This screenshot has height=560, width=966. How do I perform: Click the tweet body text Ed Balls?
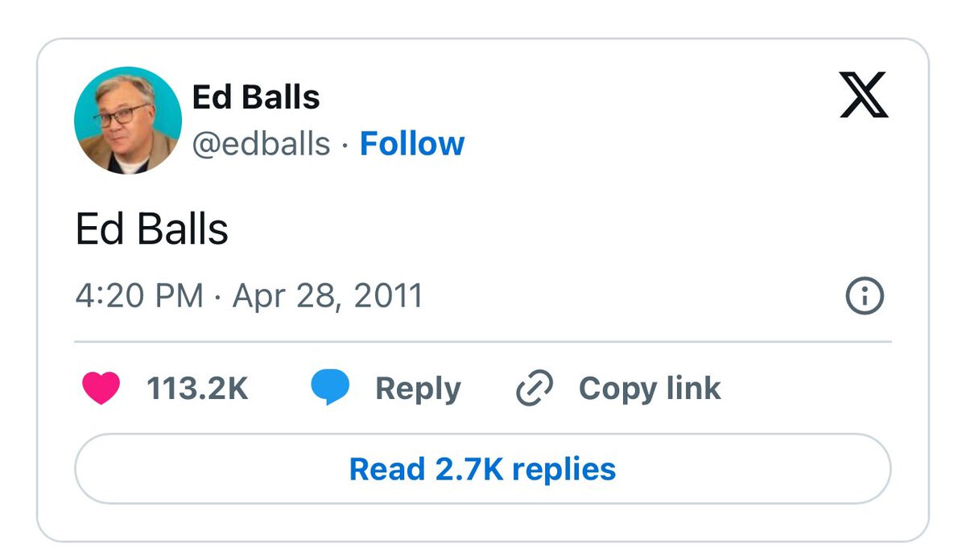click(x=152, y=229)
